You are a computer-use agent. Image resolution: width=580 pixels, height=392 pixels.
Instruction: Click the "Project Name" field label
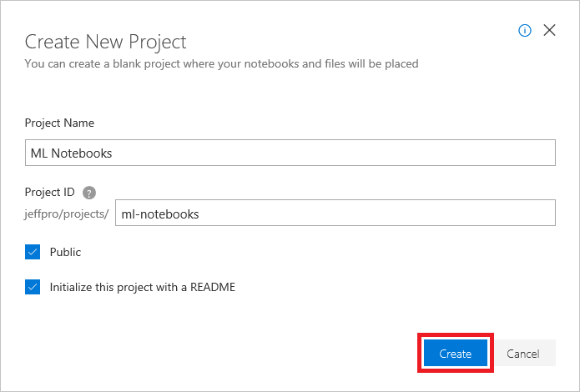59,123
